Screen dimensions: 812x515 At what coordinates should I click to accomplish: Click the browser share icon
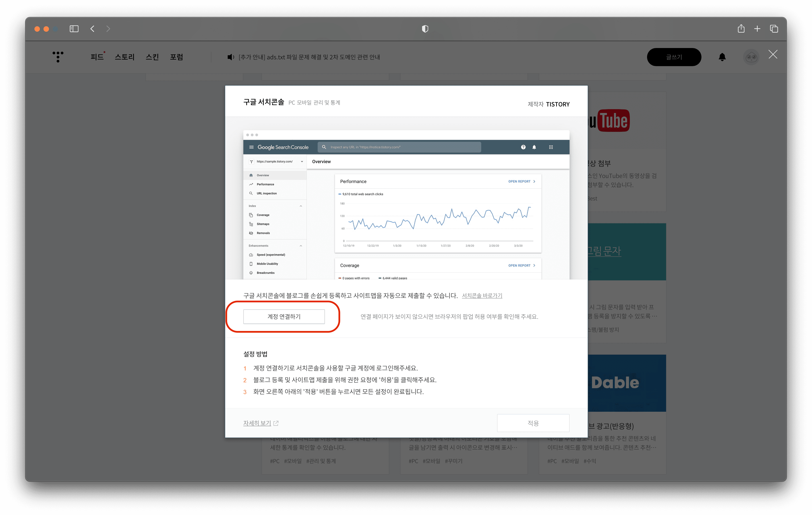741,29
